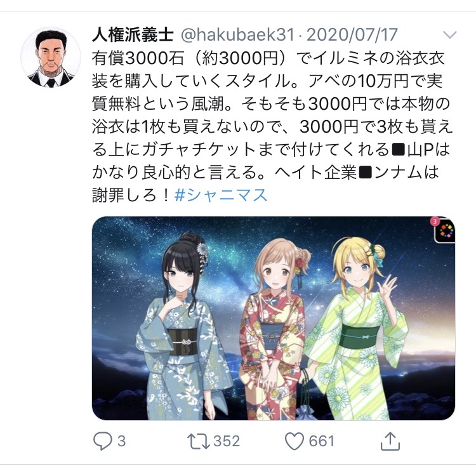Image resolution: width=476 pixels, height=471 pixels.
Task: View the 352 retweets count
Action: [x=227, y=441]
